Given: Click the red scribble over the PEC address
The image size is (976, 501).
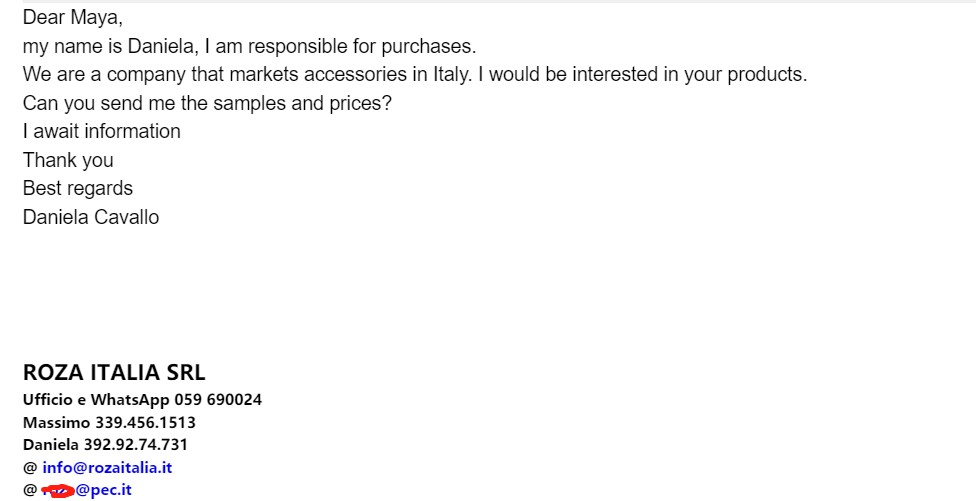Looking at the screenshot, I should coord(58,491).
